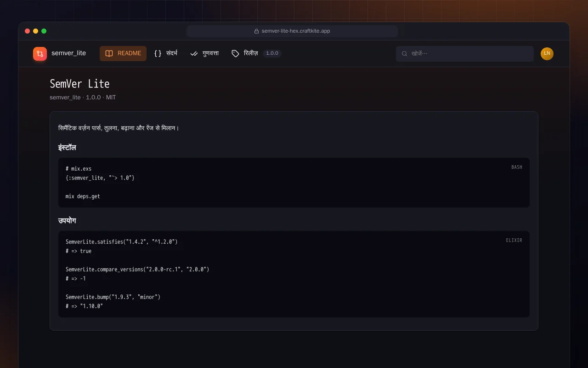Click the semver_lite logo icon
Screen dimensions: 588x368
(x=40, y=54)
